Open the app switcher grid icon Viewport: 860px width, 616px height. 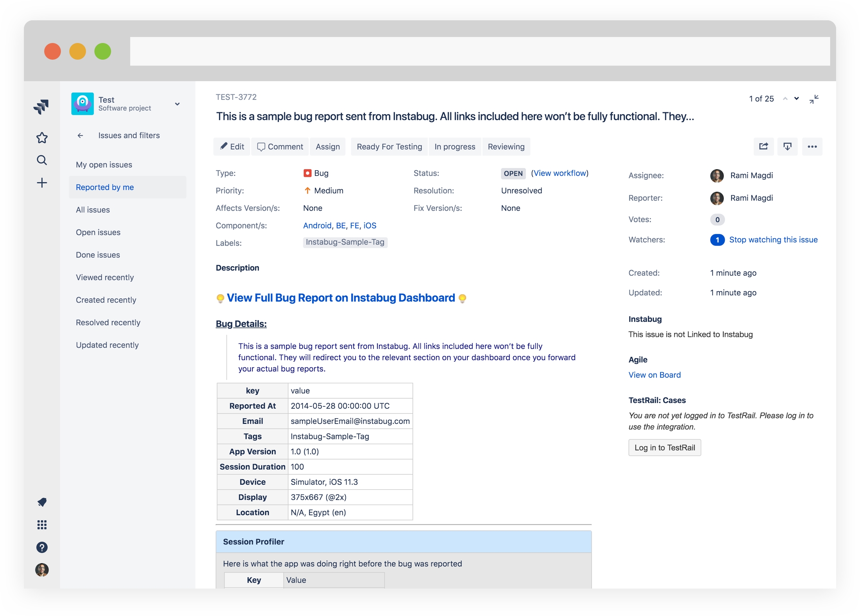click(x=42, y=525)
